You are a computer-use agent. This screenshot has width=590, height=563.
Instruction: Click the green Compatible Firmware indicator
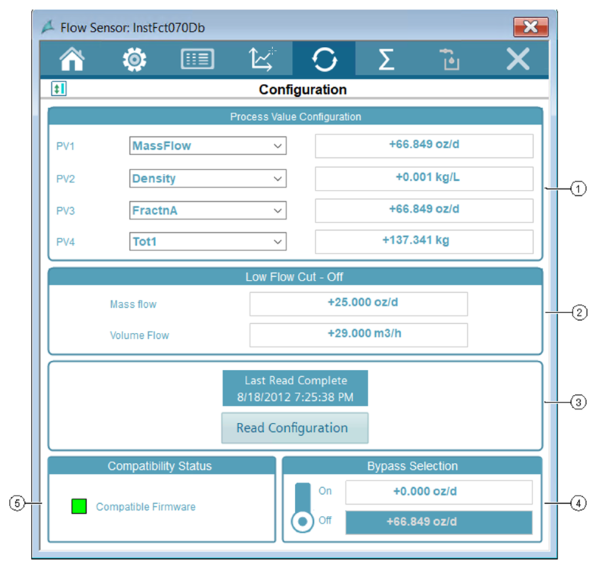coord(79,506)
